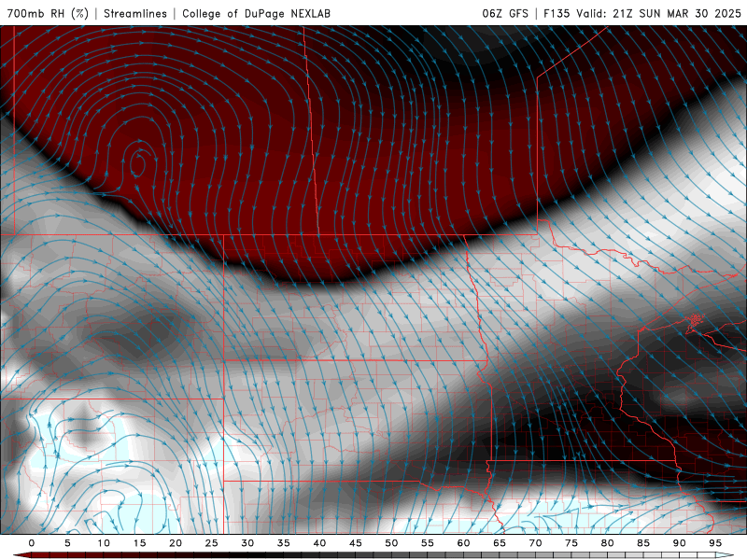Click the "45" label on the color scale
Screen dimensions: 747x560
[356, 543]
